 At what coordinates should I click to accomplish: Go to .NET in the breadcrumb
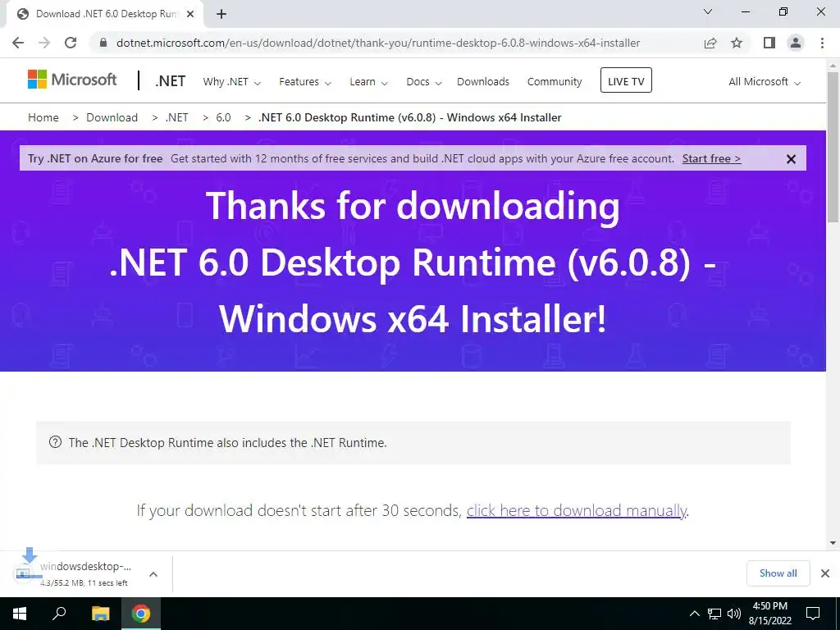tap(177, 117)
